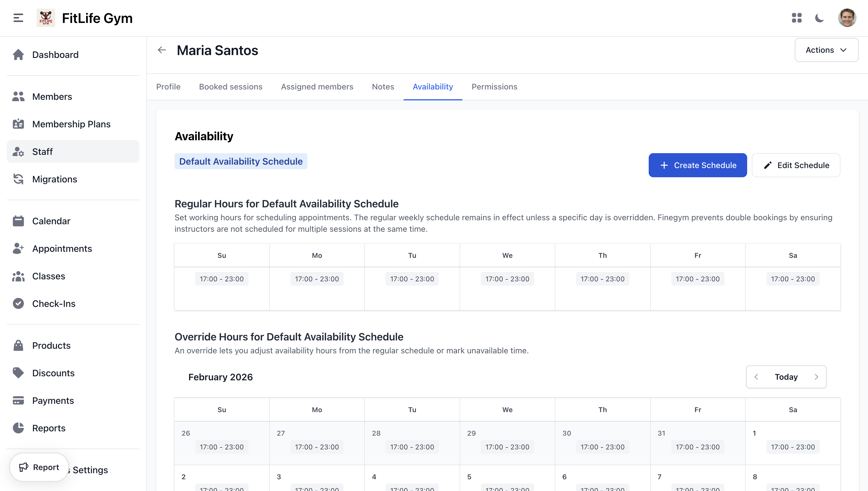Open the apps grid icon
This screenshot has width=868, height=491.
pyautogui.click(x=797, y=18)
